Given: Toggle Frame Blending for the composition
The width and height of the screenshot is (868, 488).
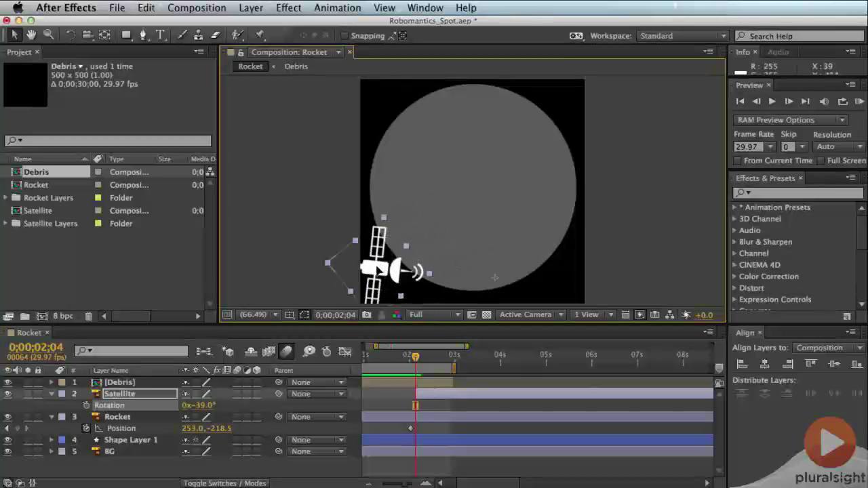Looking at the screenshot, I should pyautogui.click(x=269, y=351).
